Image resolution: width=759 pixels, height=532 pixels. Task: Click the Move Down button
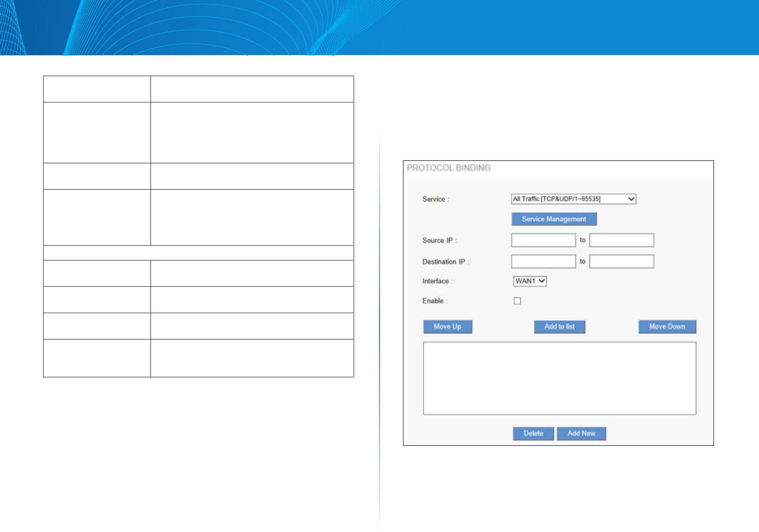pos(667,327)
